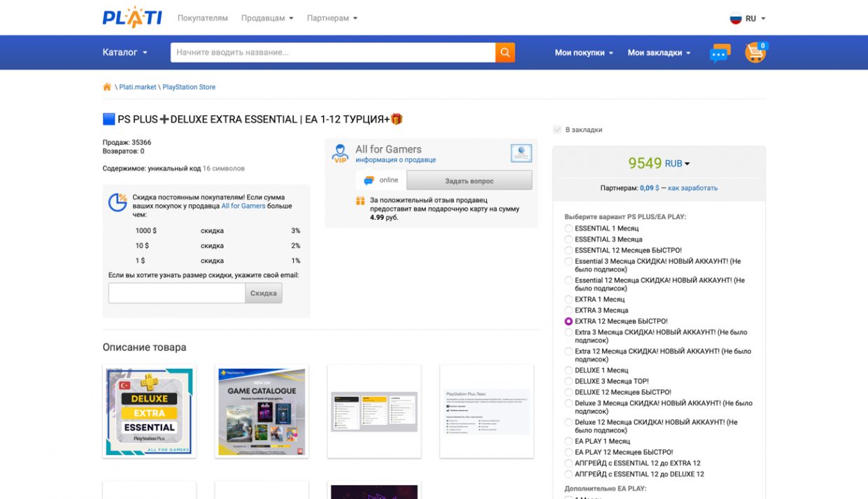Click the 'All for Gamers' link in discount box

(x=243, y=206)
